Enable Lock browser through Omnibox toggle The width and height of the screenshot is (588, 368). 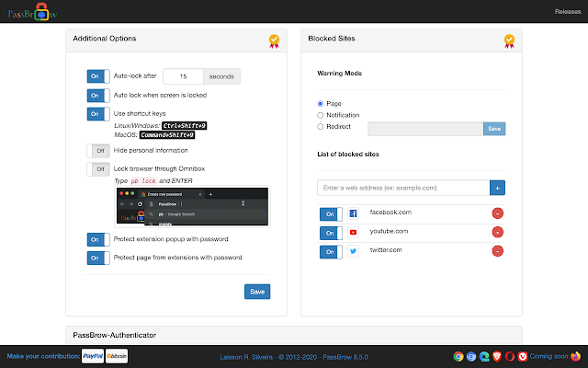click(x=98, y=169)
